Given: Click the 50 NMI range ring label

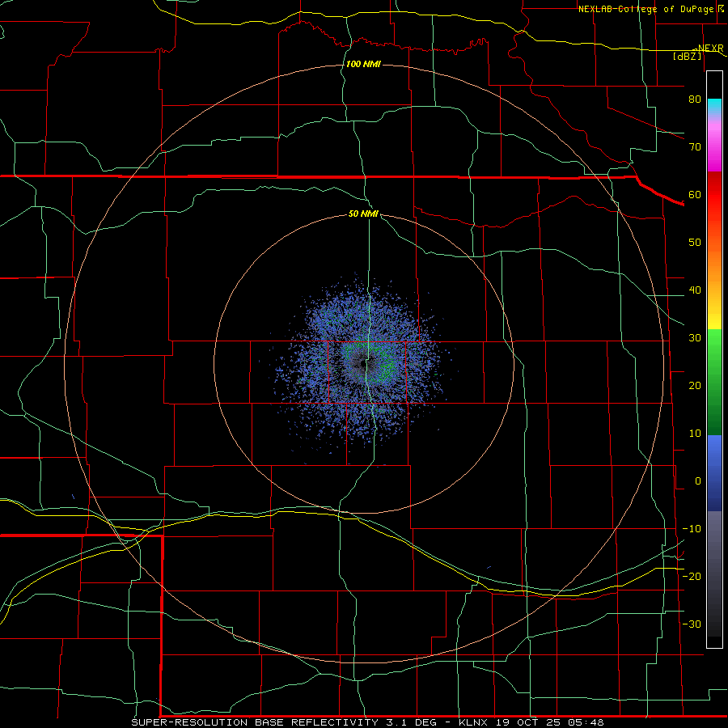Looking at the screenshot, I should [x=363, y=214].
